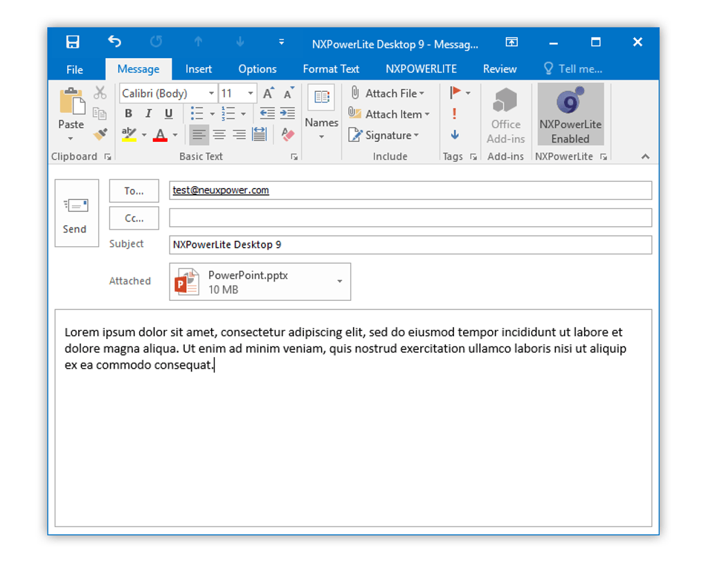
Task: Decrease font size with Shrink Font
Action: click(x=289, y=93)
